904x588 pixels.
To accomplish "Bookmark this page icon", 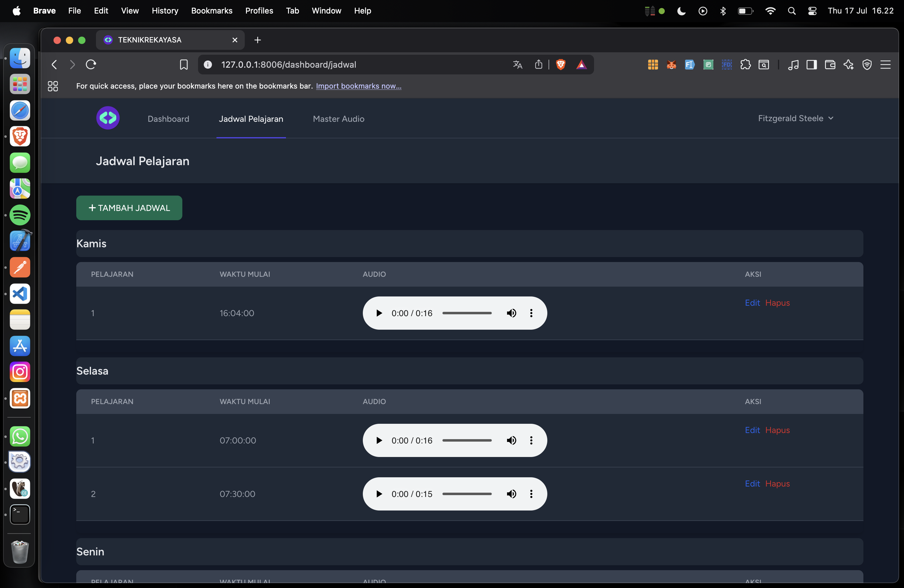I will (184, 65).
